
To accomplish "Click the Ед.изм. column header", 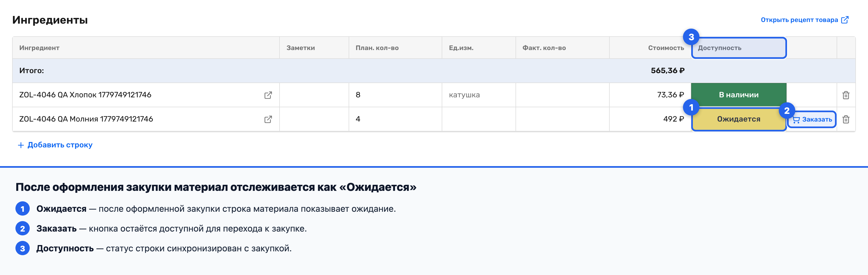I will point(479,48).
